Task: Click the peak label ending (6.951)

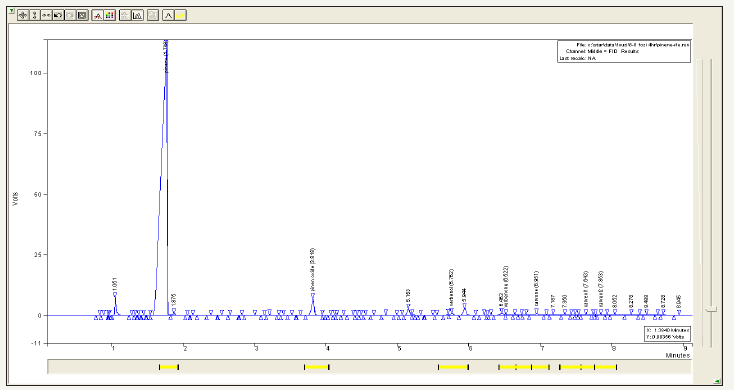Action: pyautogui.click(x=536, y=288)
